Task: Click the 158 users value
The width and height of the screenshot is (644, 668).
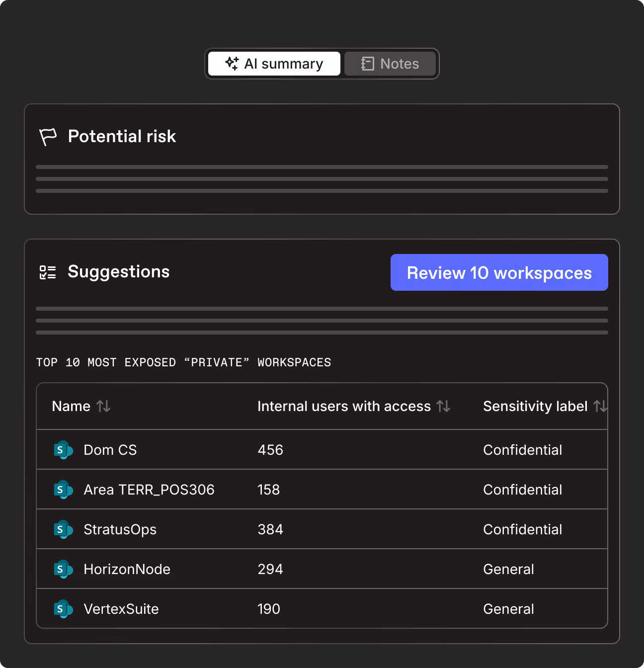Action: pyautogui.click(x=269, y=490)
